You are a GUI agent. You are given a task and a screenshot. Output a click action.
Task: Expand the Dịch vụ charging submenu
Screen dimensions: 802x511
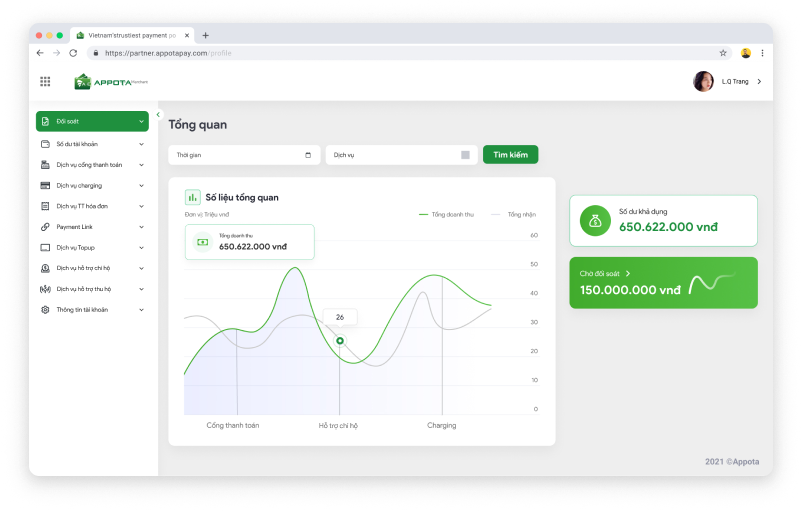(92, 186)
